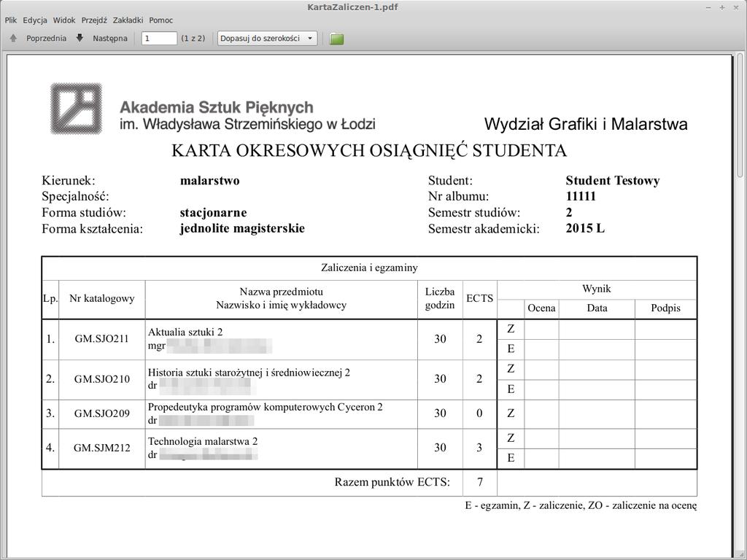Open the Plik menu
This screenshot has width=747, height=560.
(11, 20)
